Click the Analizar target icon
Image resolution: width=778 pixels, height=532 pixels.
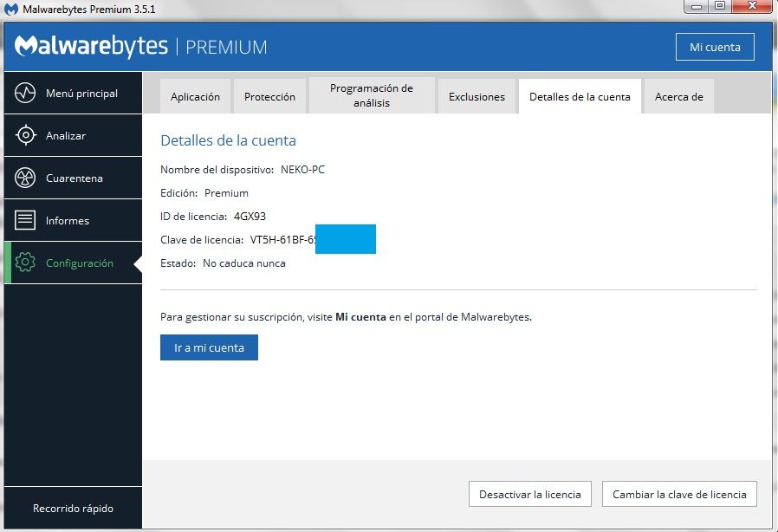click(x=26, y=135)
